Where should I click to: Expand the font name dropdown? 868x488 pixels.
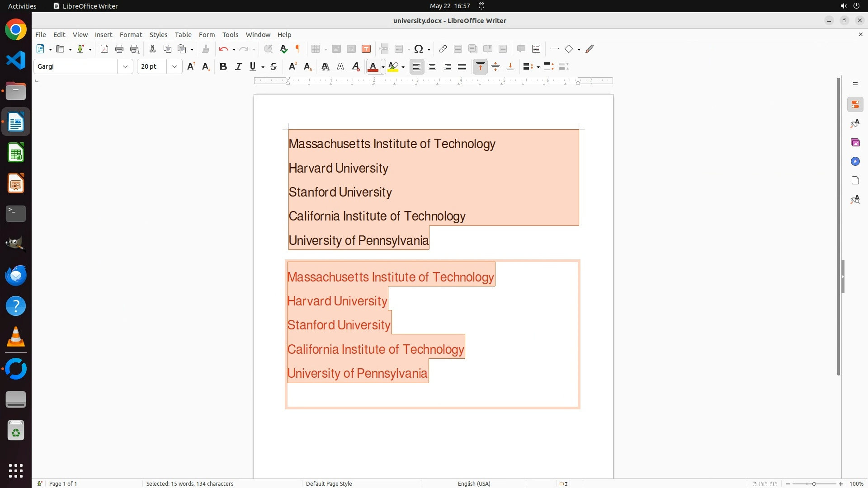click(x=125, y=67)
